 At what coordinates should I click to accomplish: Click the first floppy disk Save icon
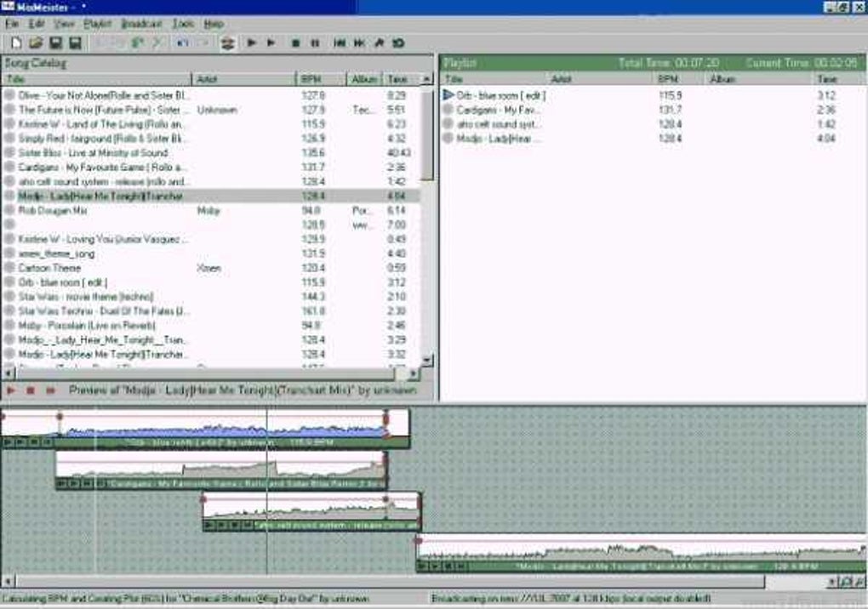coord(55,43)
